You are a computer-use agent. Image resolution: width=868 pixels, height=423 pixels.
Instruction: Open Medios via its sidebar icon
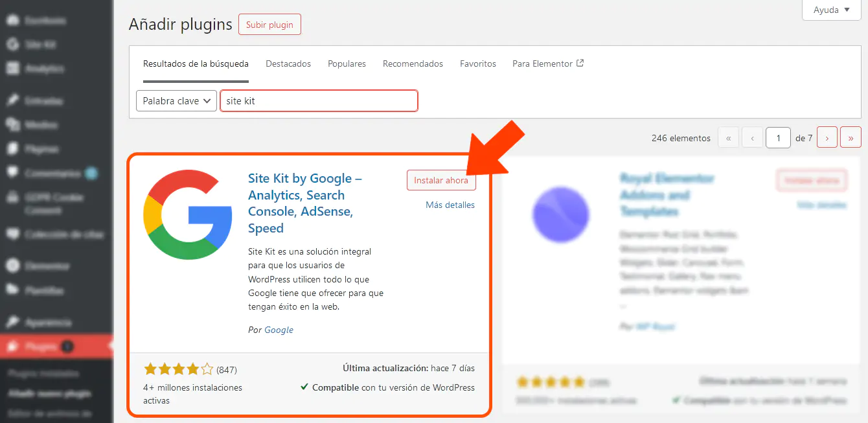click(12, 124)
